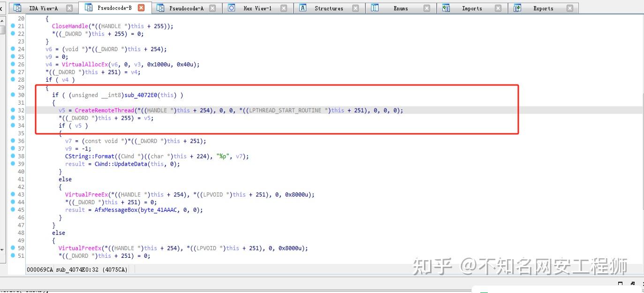Toggle the blue marker beside line 32
This screenshot has width=644, height=293.
coord(12,110)
